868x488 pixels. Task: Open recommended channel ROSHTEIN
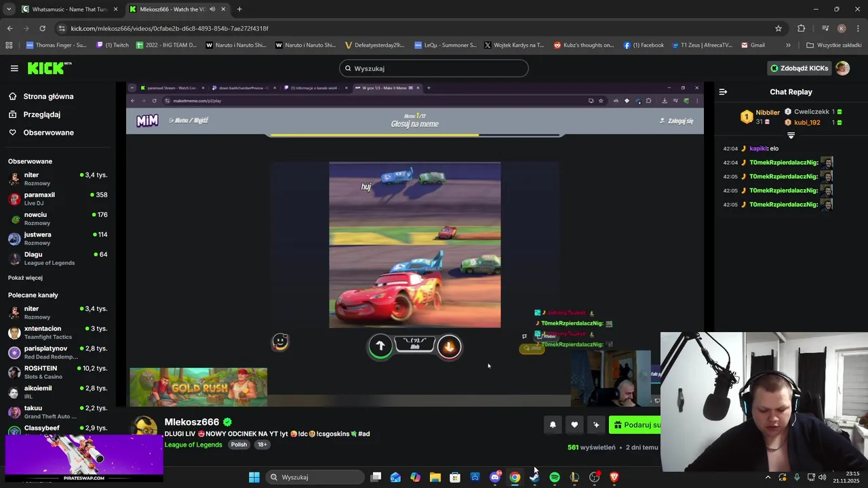[58, 372]
